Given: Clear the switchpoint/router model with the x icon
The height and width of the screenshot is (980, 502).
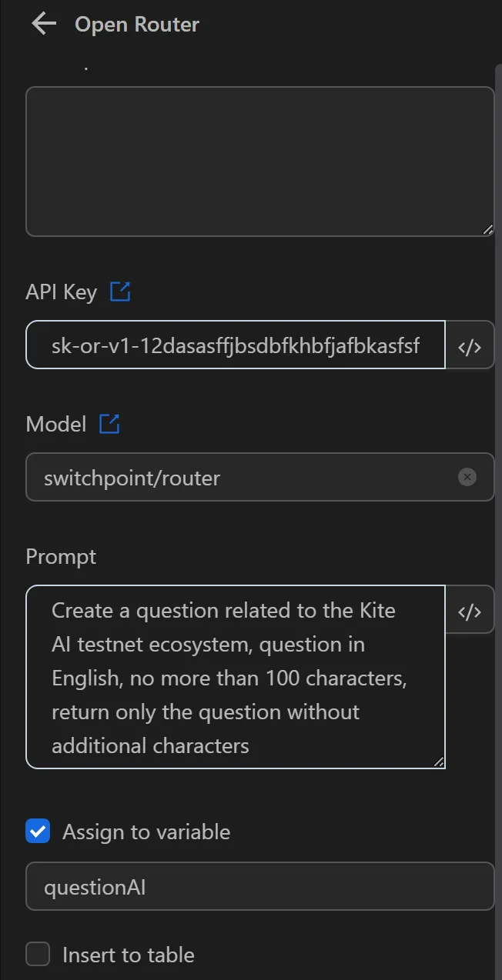Looking at the screenshot, I should pyautogui.click(x=467, y=477).
